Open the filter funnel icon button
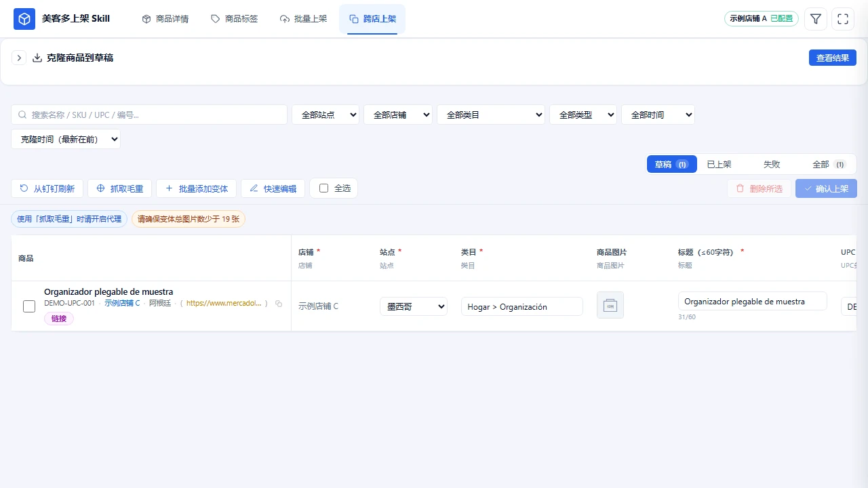This screenshot has width=868, height=488. (816, 19)
